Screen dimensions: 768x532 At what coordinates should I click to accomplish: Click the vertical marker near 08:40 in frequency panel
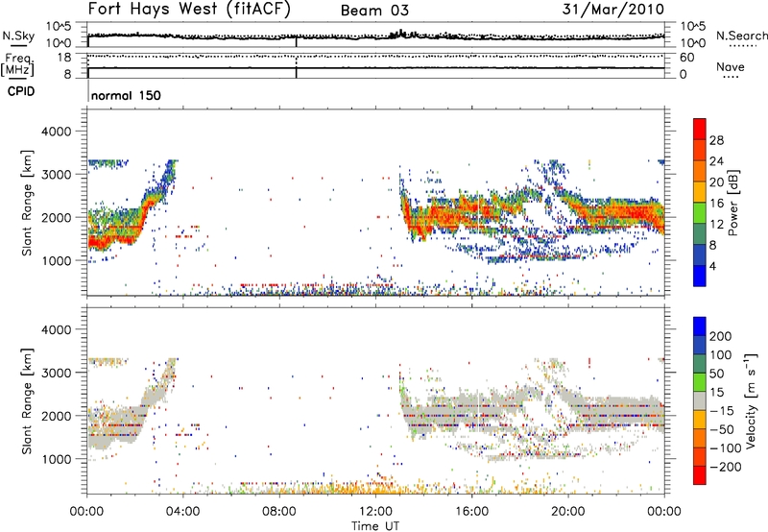tap(297, 66)
